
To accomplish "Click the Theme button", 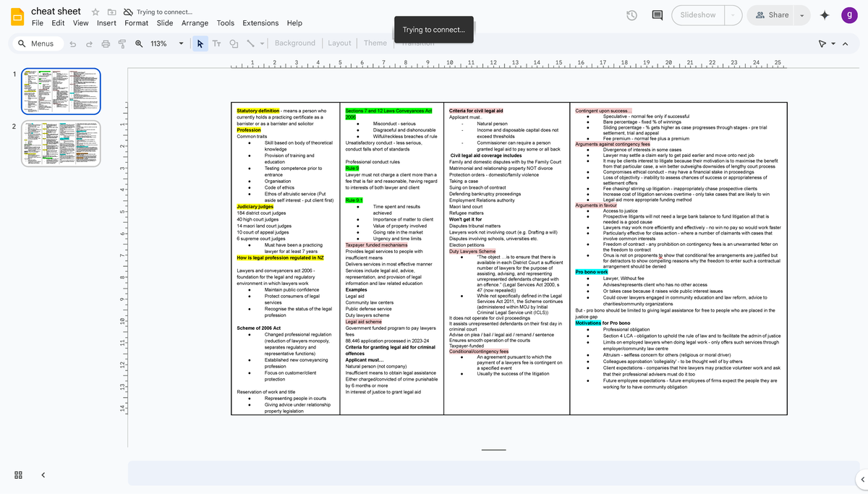I will (375, 43).
